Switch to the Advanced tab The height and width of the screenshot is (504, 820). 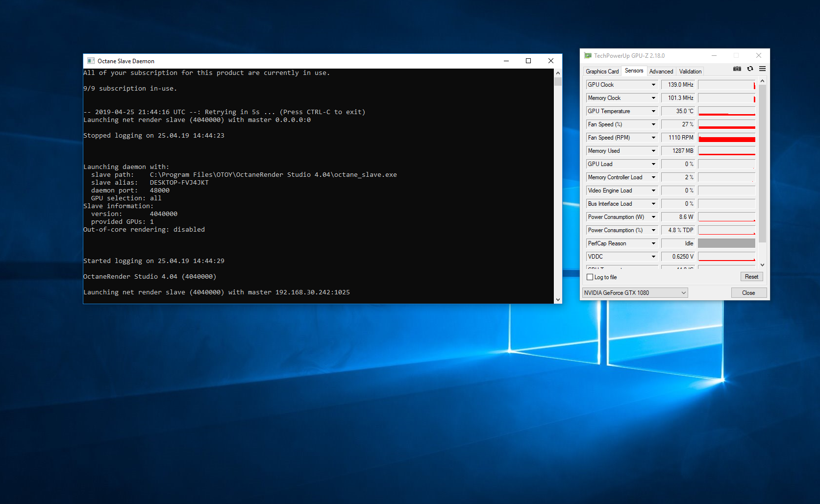pyautogui.click(x=661, y=72)
